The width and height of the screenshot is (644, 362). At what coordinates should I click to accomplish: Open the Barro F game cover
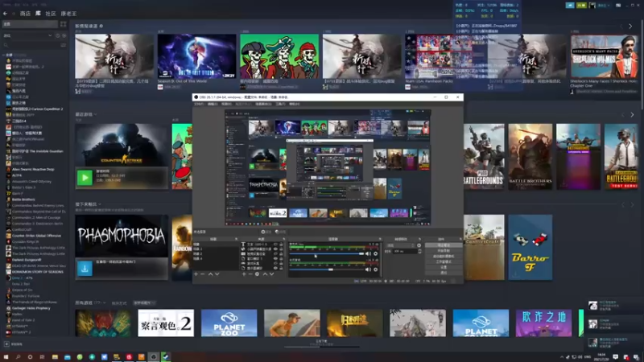tap(530, 247)
